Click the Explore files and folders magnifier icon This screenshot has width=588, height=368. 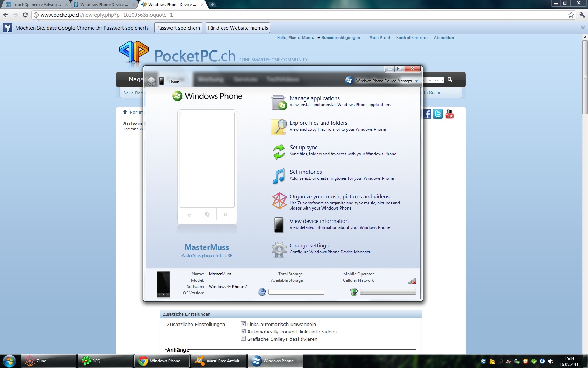(x=279, y=127)
